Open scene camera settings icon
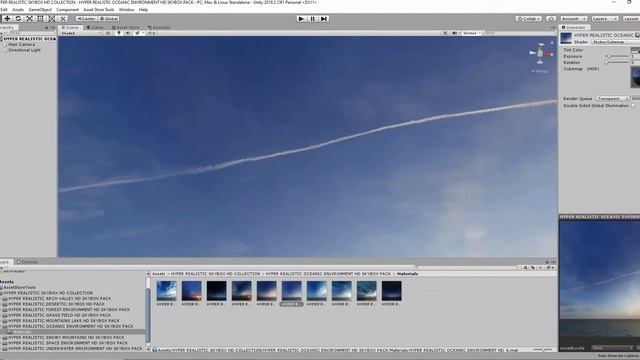The height and width of the screenshot is (360, 640). (x=455, y=33)
